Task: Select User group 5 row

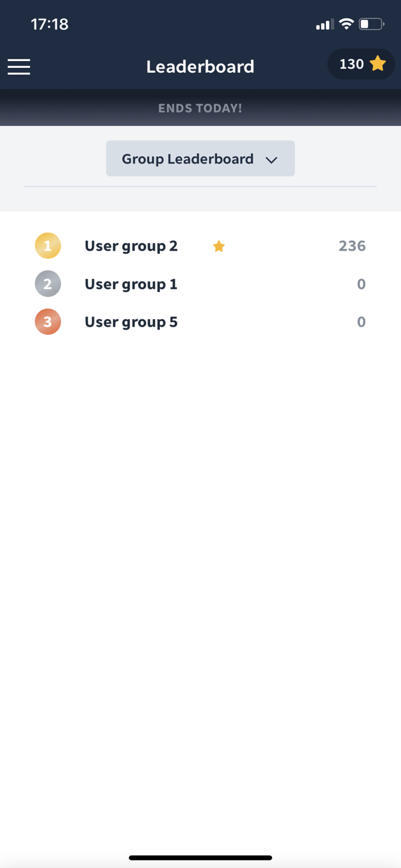Action: [131, 322]
